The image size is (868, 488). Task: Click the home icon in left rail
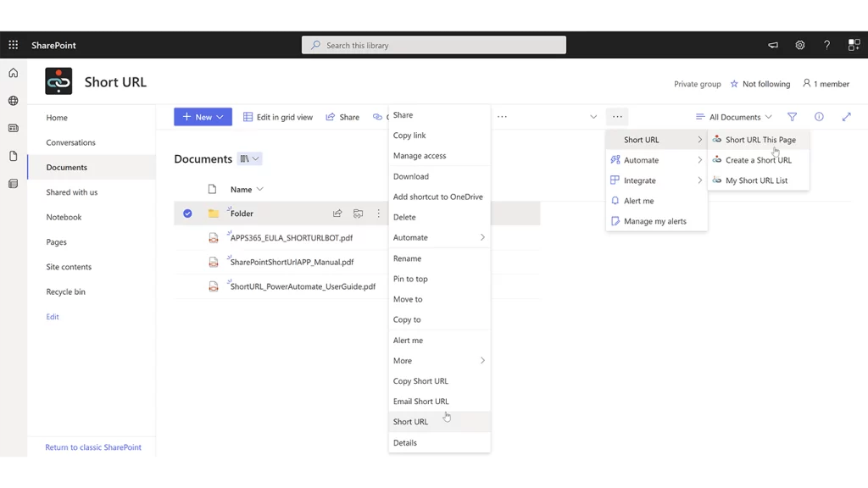(14, 73)
